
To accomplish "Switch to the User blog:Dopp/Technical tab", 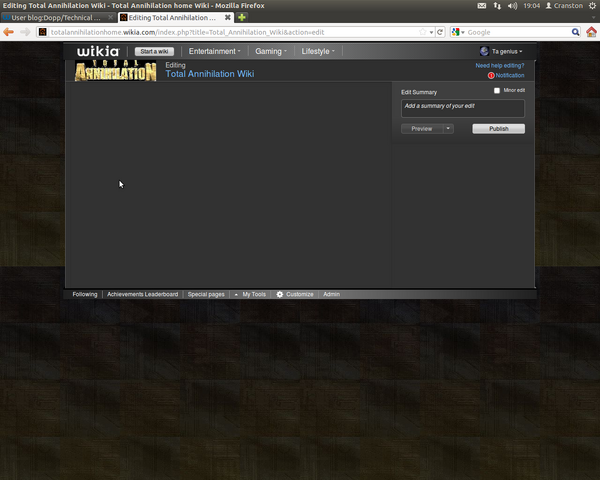I will click(x=57, y=18).
